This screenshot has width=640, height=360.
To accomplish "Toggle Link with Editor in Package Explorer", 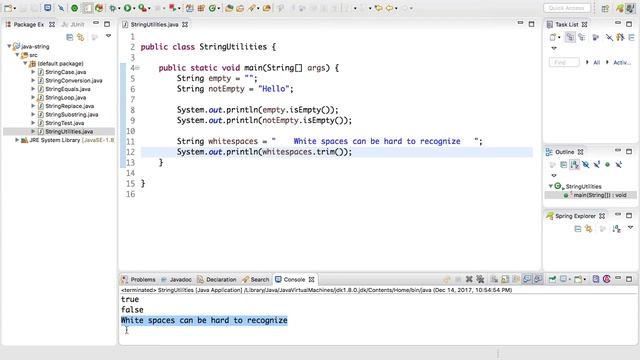I will [x=81, y=38].
